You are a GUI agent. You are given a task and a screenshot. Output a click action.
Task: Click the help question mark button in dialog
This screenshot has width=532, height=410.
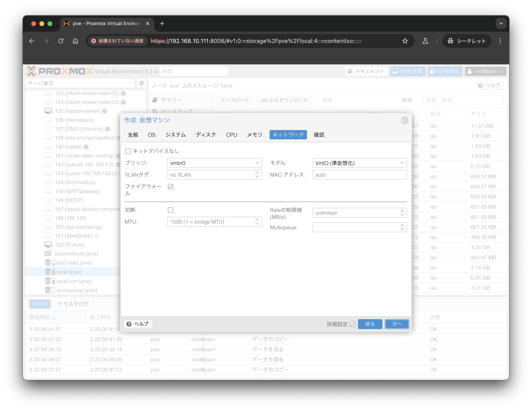(x=138, y=324)
